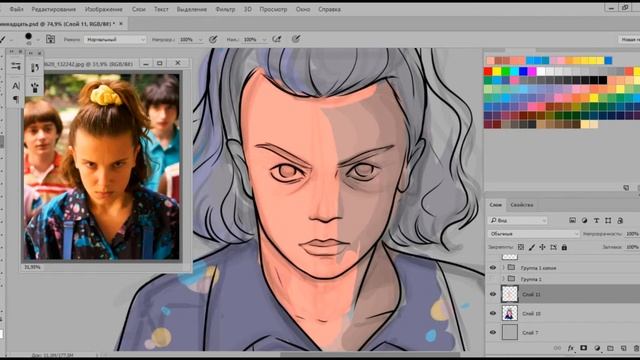Open the Справка menu
The height and width of the screenshot is (360, 640).
coord(329,9)
